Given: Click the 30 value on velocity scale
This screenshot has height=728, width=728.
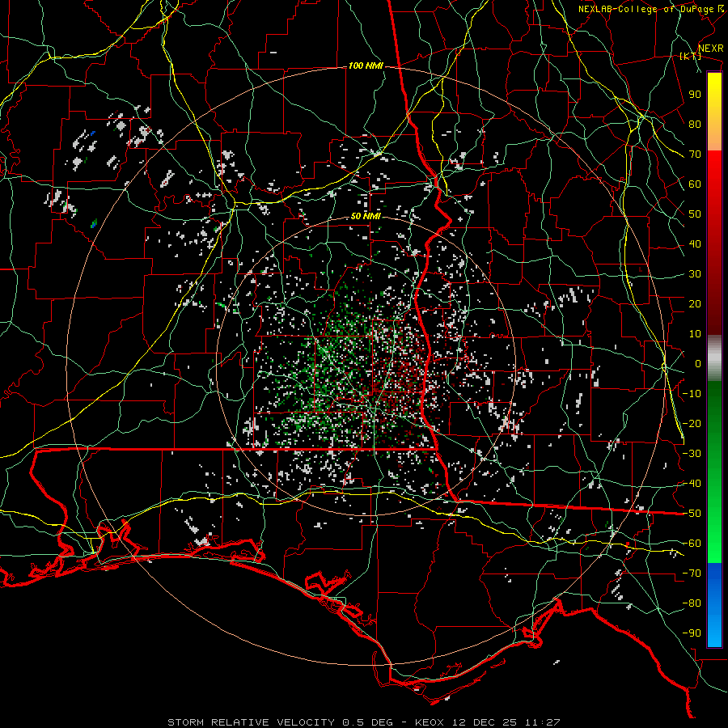Looking at the screenshot, I should (695, 274).
